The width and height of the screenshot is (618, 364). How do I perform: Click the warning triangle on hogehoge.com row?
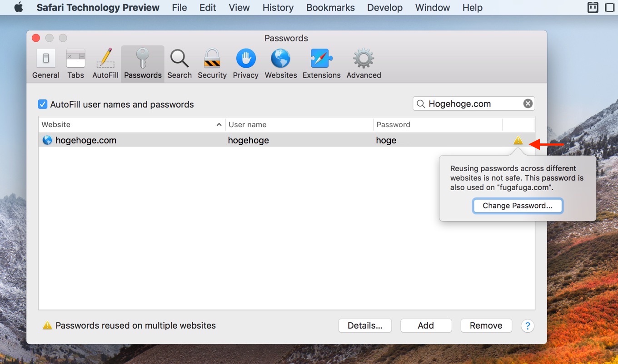pyautogui.click(x=518, y=140)
